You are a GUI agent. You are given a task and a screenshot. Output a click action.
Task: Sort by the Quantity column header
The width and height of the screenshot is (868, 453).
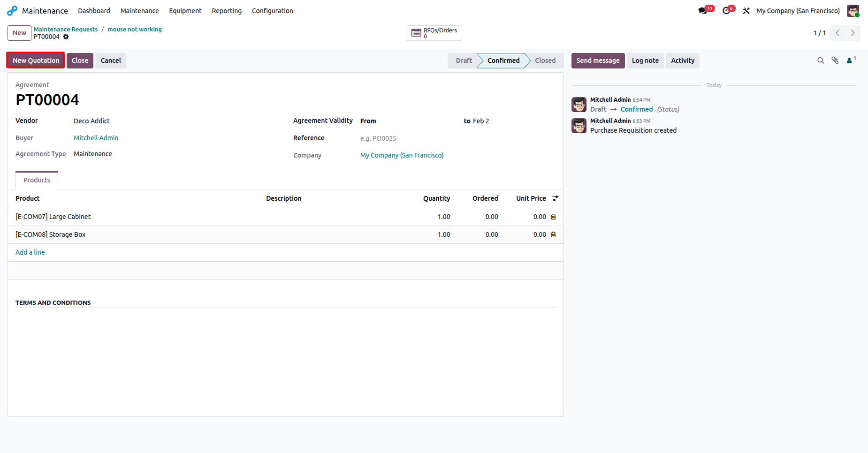tap(436, 198)
